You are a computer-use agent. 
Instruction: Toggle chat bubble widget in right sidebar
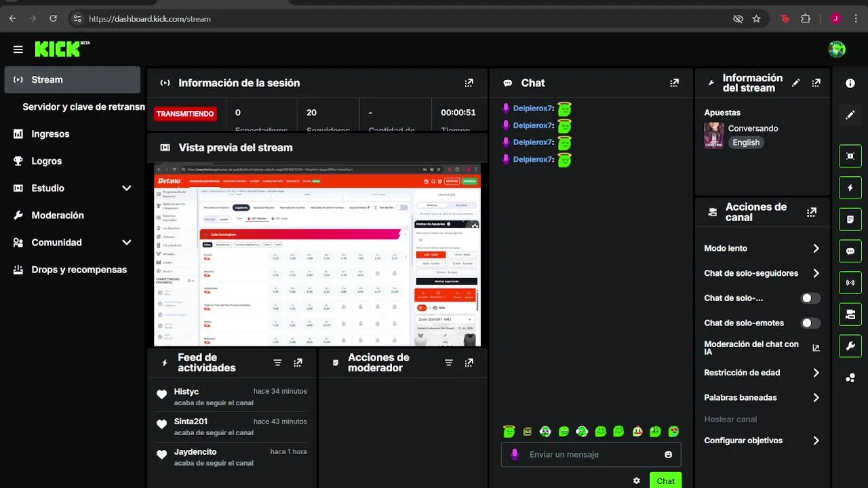(850, 251)
